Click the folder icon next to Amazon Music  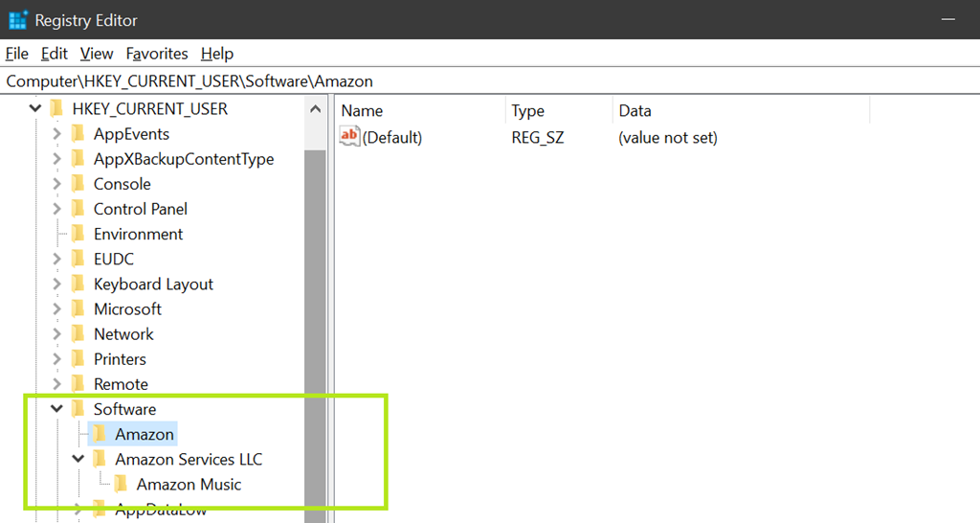121,485
